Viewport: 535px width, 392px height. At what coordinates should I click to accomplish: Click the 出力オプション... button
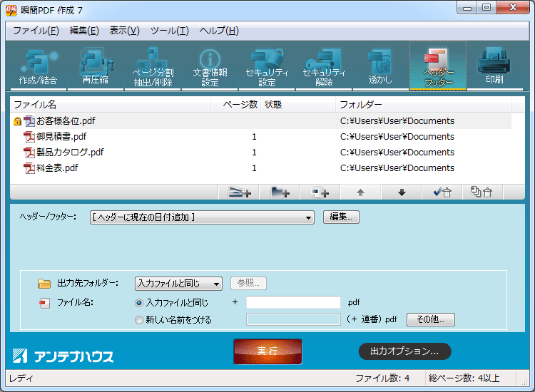click(404, 351)
